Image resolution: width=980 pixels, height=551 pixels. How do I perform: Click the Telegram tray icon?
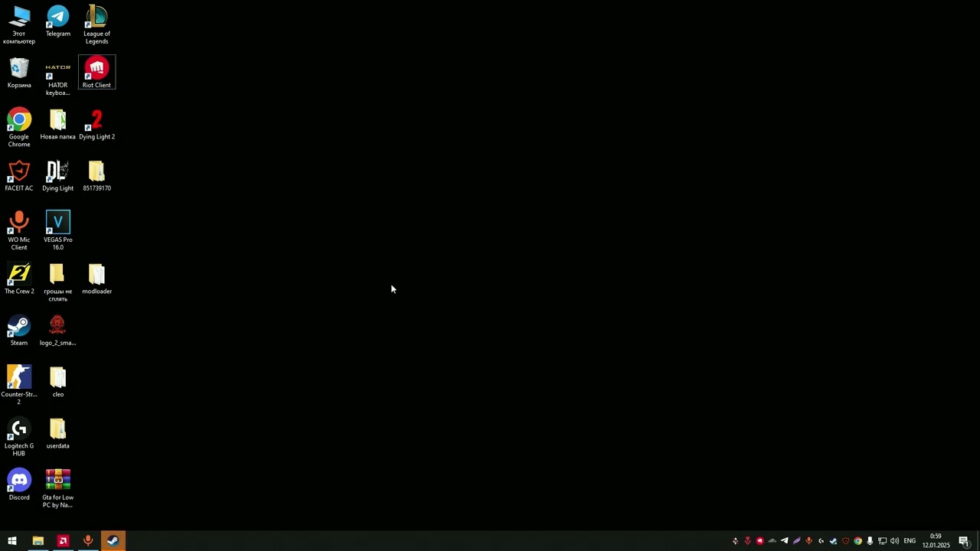click(784, 541)
